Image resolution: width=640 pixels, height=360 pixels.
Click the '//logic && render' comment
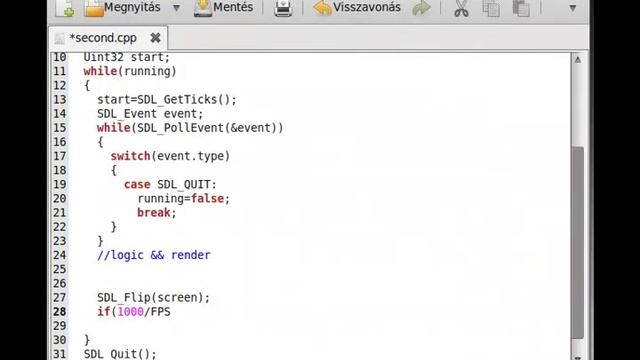click(154, 255)
